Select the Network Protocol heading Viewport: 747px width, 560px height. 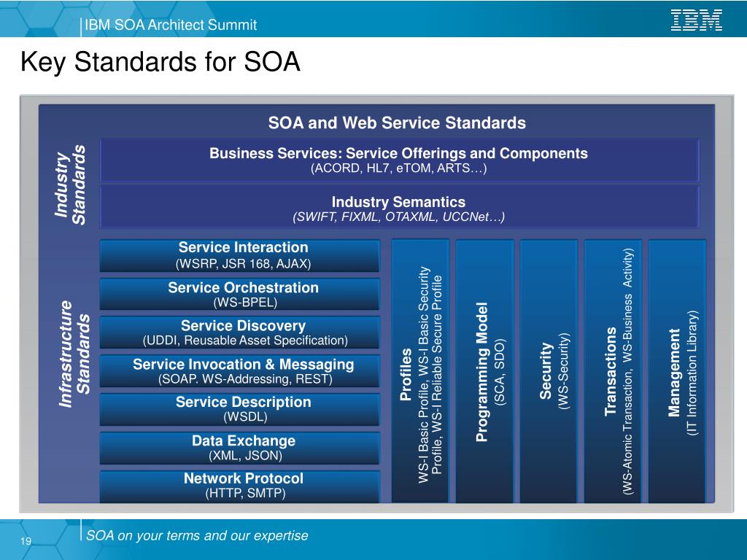pos(244,478)
